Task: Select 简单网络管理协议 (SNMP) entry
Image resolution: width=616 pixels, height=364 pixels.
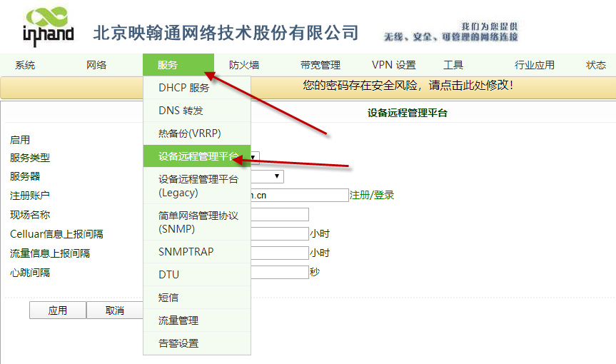Action: [197, 222]
